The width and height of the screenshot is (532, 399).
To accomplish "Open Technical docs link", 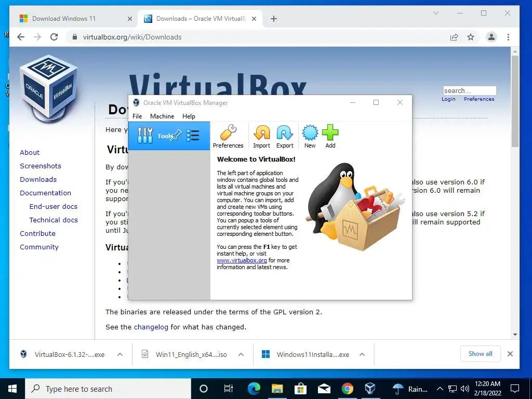I will [54, 220].
